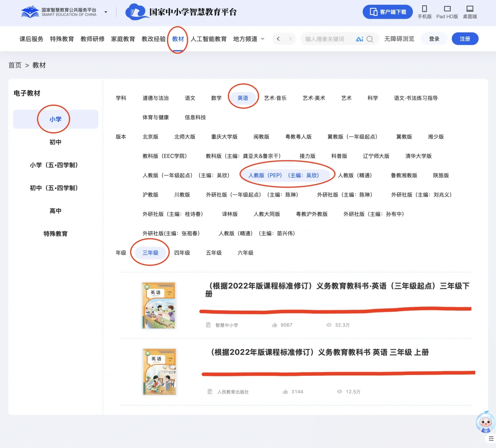
Task: Select grade 六年级
Action: coord(245,253)
